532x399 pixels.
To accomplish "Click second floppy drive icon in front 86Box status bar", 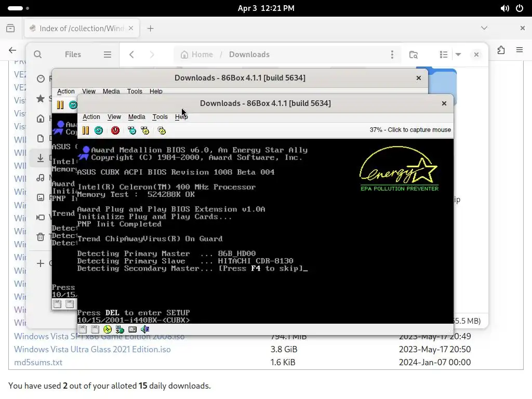I will (95, 329).
